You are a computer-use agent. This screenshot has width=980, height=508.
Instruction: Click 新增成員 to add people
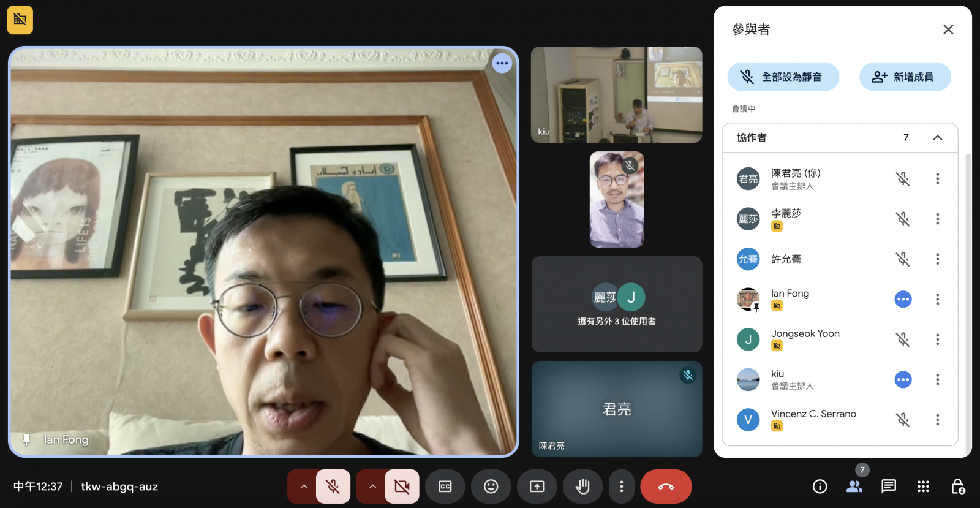(905, 77)
